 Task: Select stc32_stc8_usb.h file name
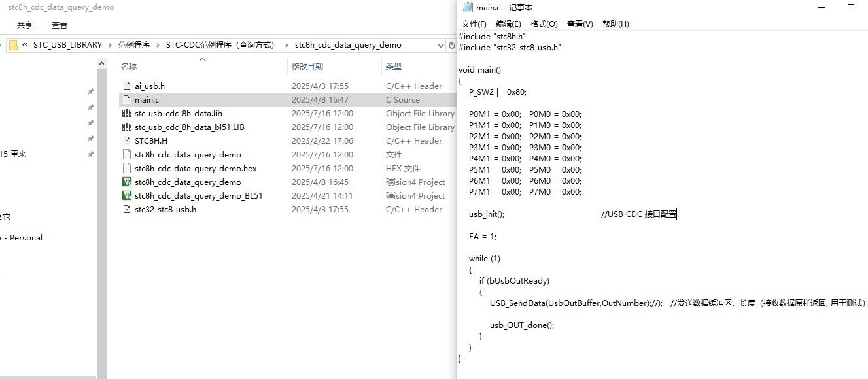(x=165, y=209)
